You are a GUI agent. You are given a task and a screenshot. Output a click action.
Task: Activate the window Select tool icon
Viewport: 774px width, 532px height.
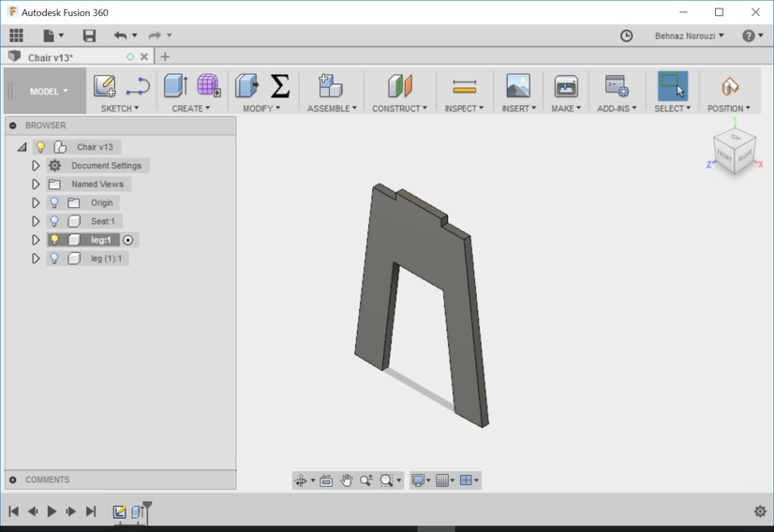pyautogui.click(x=672, y=86)
